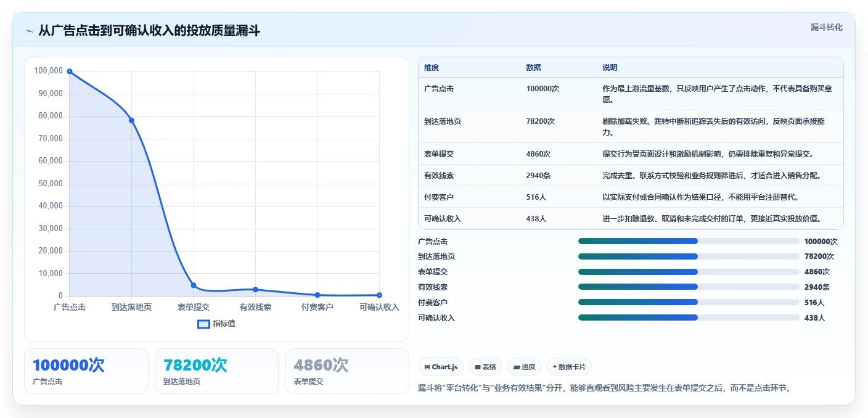Click the 表格 tag chip
Screen dimensions: 868x418
pyautogui.click(x=486, y=367)
